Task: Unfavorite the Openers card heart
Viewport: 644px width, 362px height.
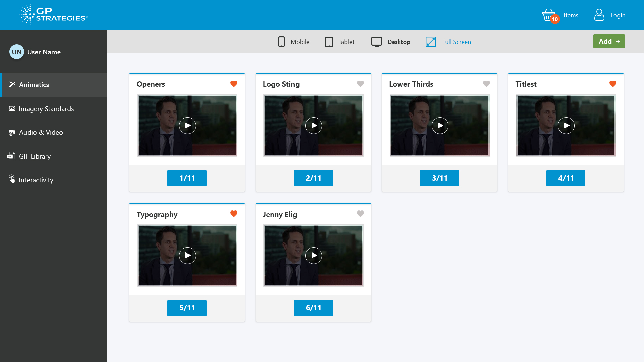Action: point(234,84)
